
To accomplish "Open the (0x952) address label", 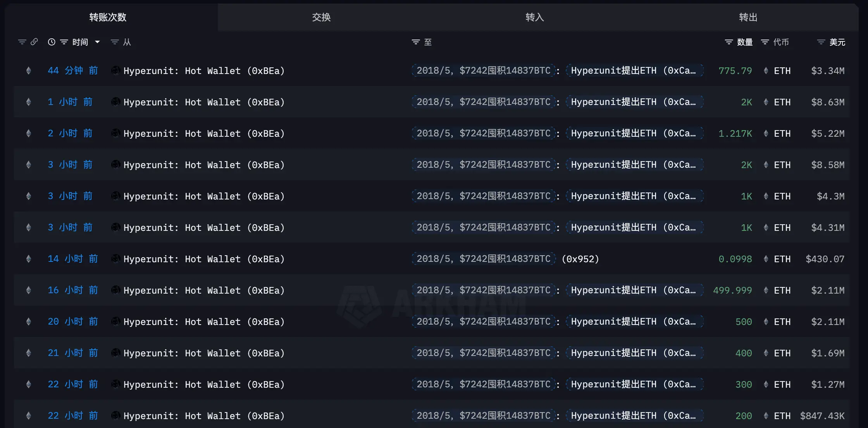I will (580, 259).
